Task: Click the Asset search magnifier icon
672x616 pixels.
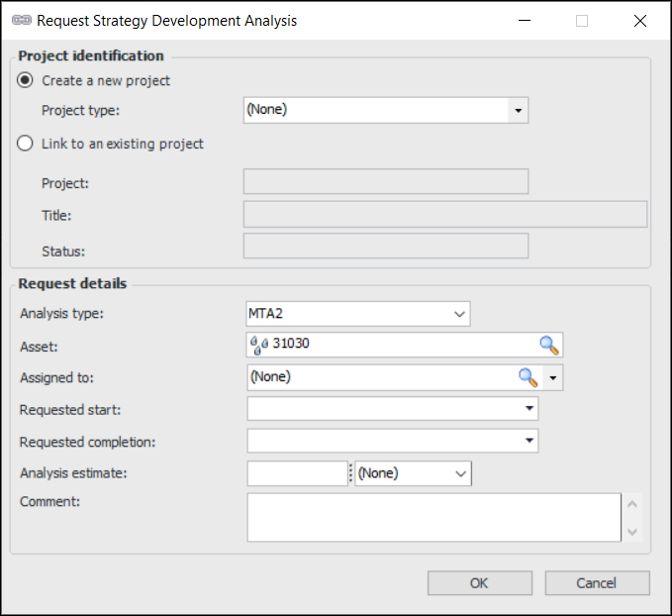Action: click(x=549, y=345)
